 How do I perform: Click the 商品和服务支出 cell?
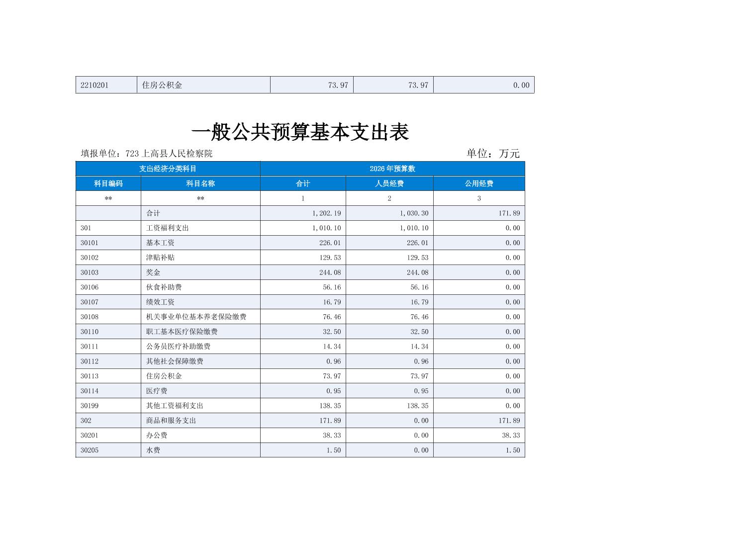tap(171, 421)
